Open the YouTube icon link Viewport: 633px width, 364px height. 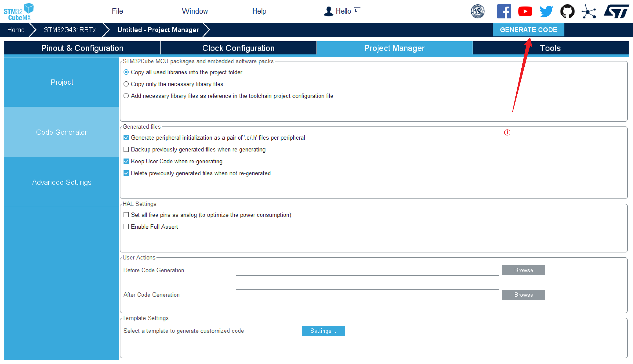525,11
